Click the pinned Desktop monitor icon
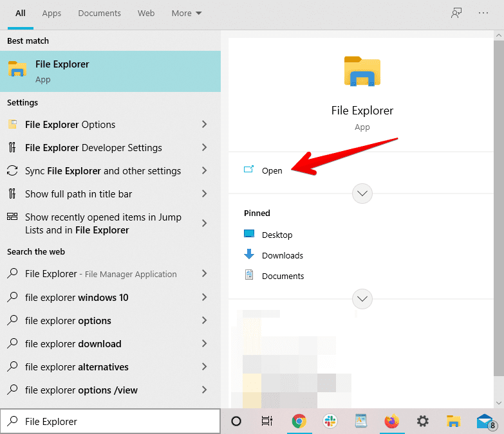Viewport: 504px width, 434px height. [x=249, y=233]
